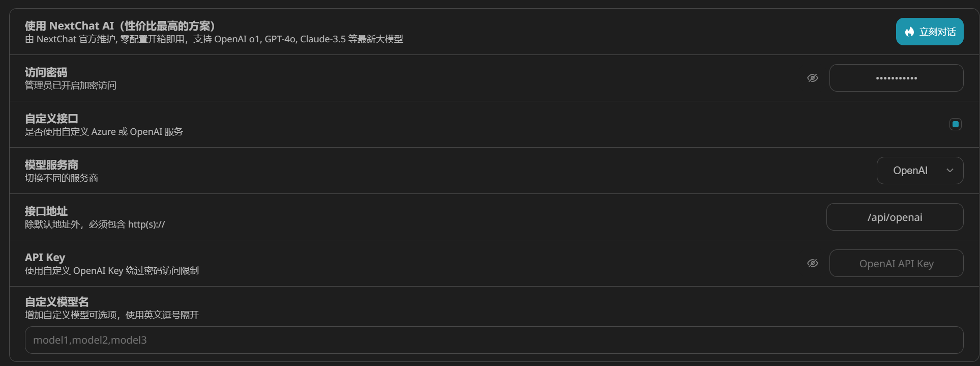Click the model1,model2,model3 input box
This screenshot has height=366, width=980.
494,340
